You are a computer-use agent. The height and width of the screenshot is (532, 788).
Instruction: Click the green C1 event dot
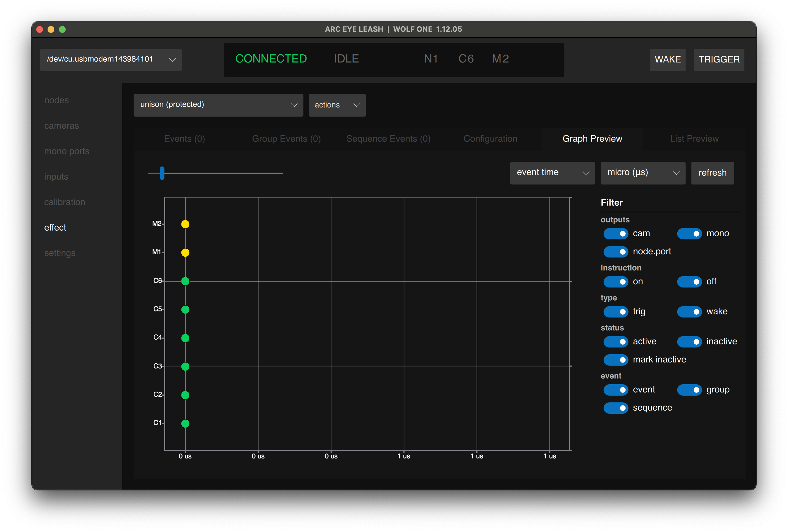point(185,424)
